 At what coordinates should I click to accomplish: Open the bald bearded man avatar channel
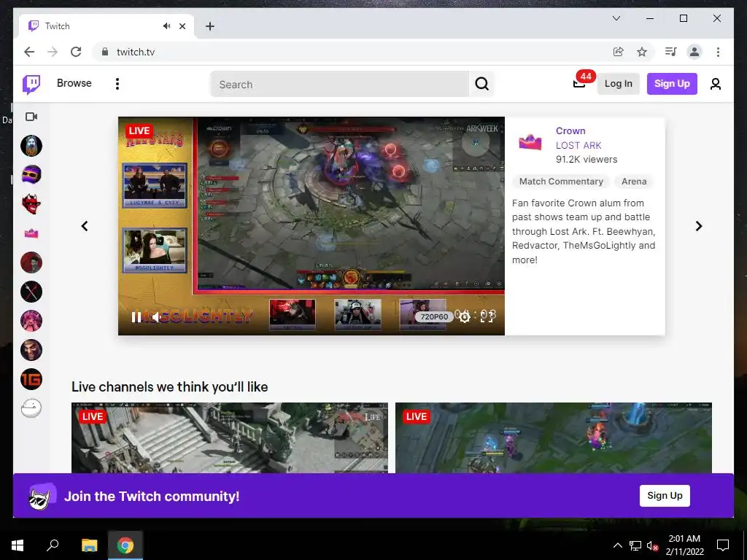pyautogui.click(x=31, y=350)
